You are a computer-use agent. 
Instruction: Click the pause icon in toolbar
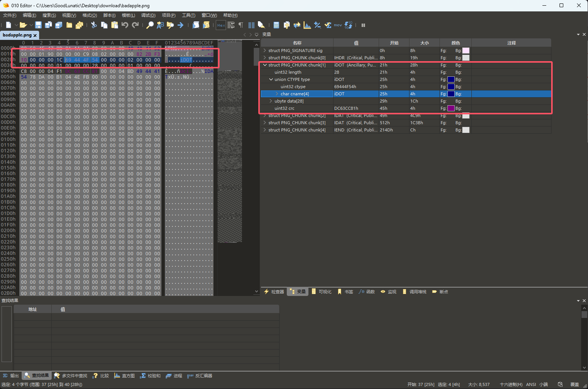pos(363,25)
